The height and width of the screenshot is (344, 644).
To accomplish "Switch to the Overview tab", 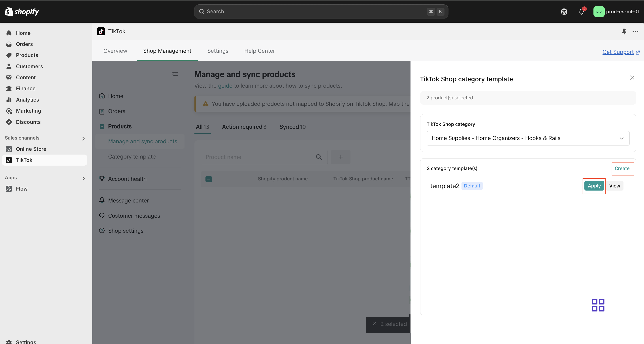I will 115,51.
